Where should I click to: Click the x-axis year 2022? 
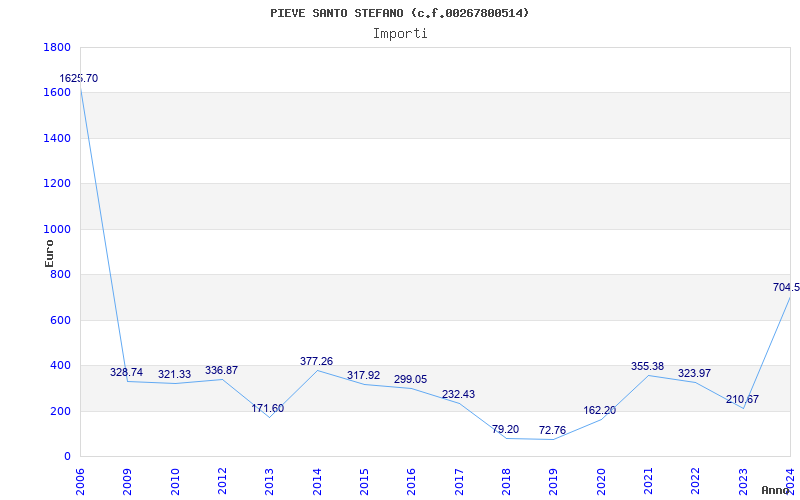(x=696, y=482)
